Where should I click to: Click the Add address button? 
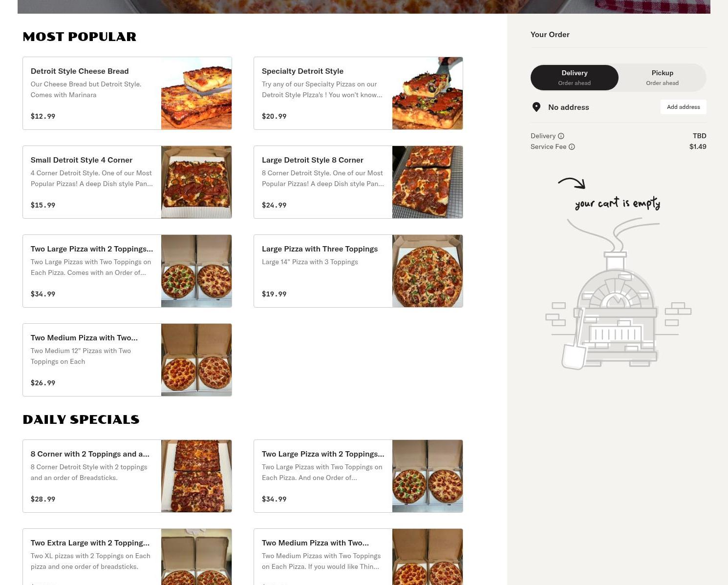683,107
